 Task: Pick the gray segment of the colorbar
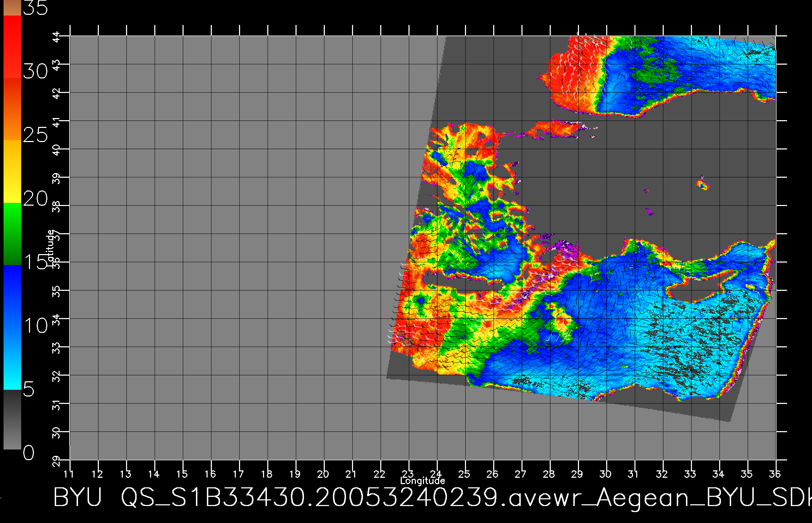tap(12, 419)
